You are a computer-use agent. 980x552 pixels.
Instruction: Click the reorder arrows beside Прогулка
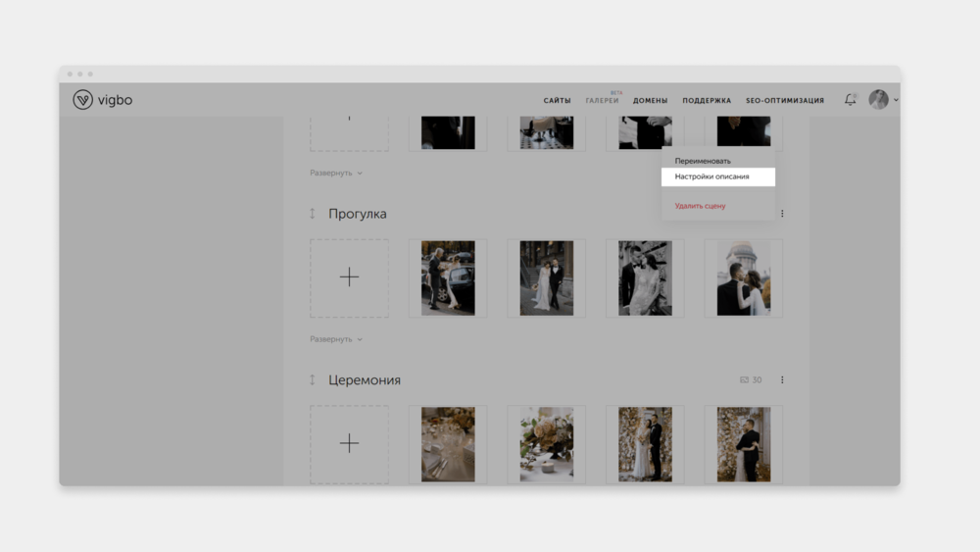(x=313, y=214)
